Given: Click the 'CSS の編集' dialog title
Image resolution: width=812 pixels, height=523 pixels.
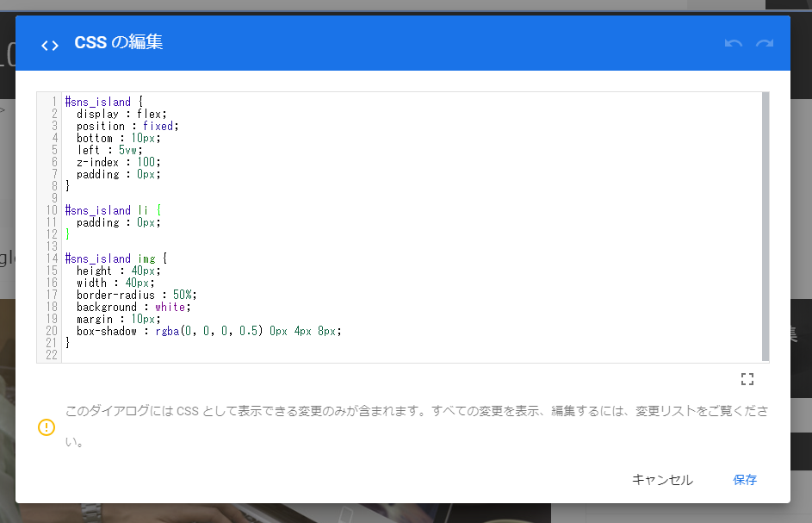Looking at the screenshot, I should coord(119,42).
